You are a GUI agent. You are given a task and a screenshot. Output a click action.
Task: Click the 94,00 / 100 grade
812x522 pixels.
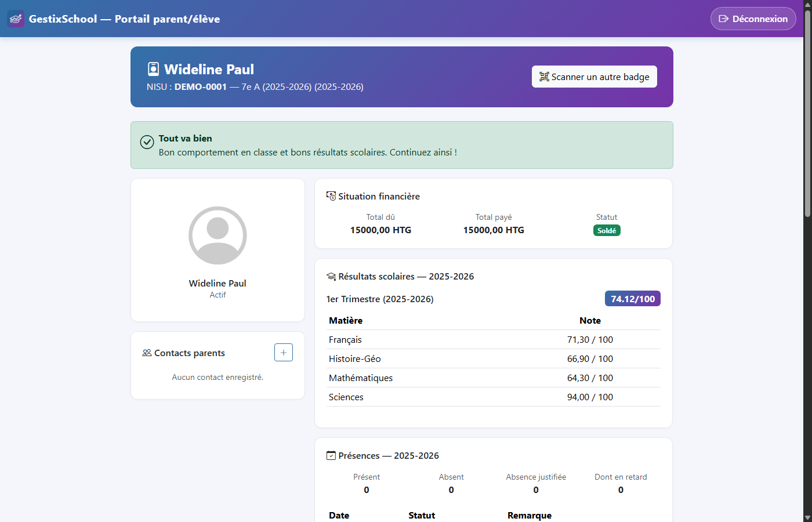[x=590, y=397]
